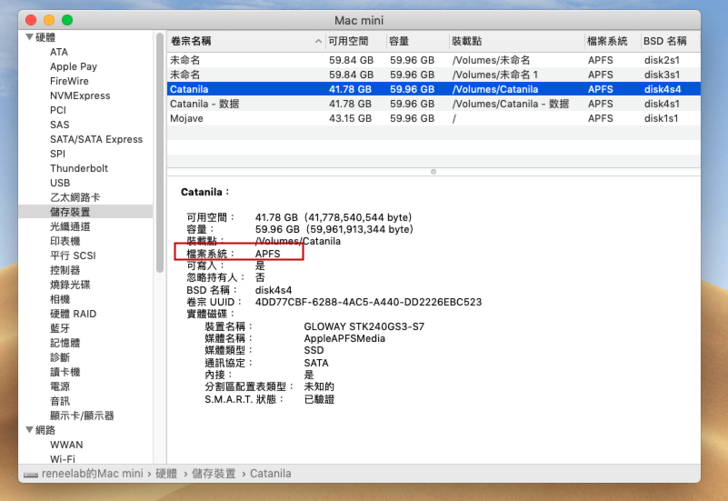The image size is (728, 501).
Task: Sort by 卷宗名稱 column header
Action: click(191, 41)
